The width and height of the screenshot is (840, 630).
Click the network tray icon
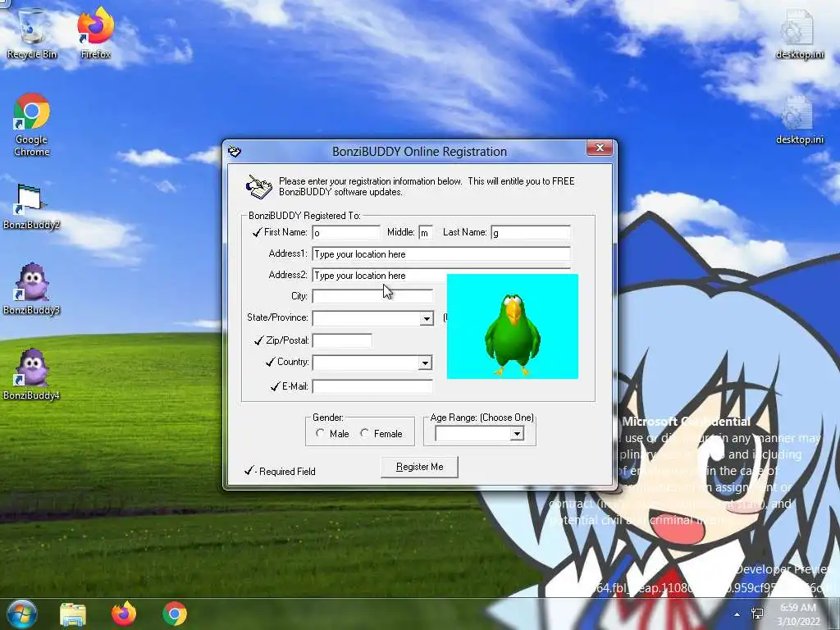click(757, 614)
